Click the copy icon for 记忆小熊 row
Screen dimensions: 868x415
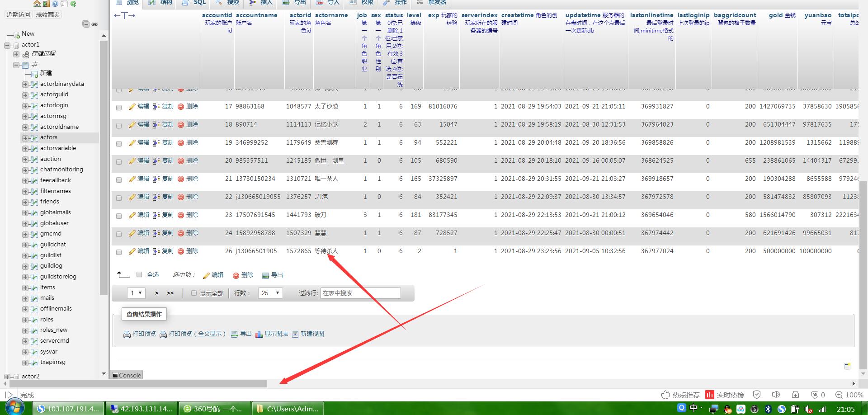[x=156, y=125]
